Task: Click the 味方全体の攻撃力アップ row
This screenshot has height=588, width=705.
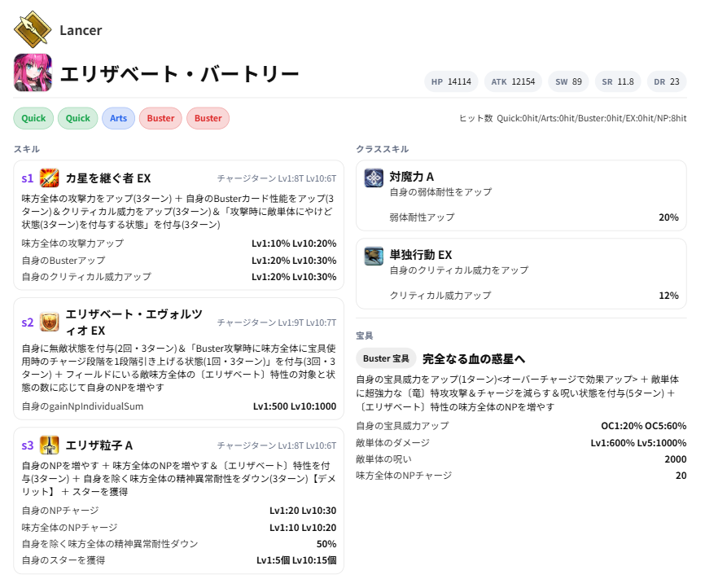Action: point(179,244)
